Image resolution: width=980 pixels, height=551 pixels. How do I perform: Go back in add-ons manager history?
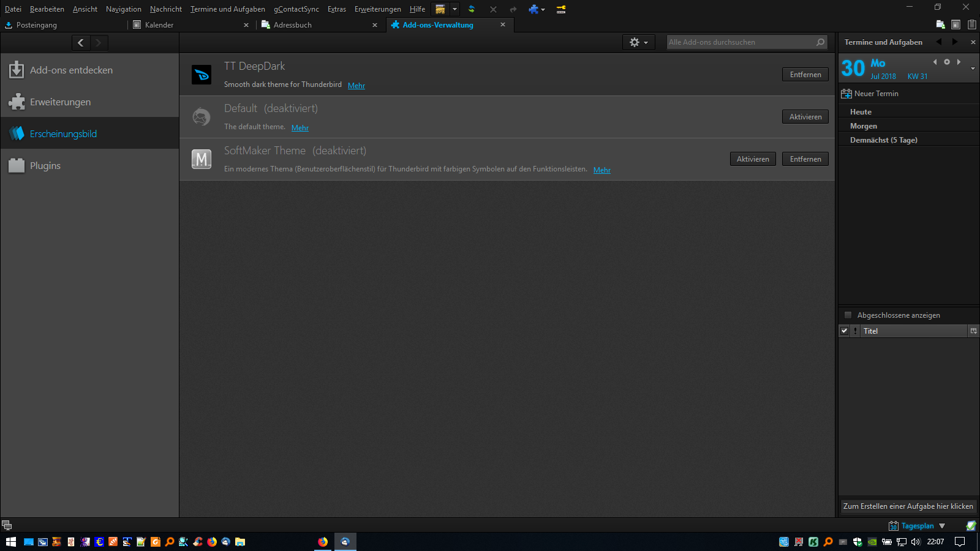[81, 42]
